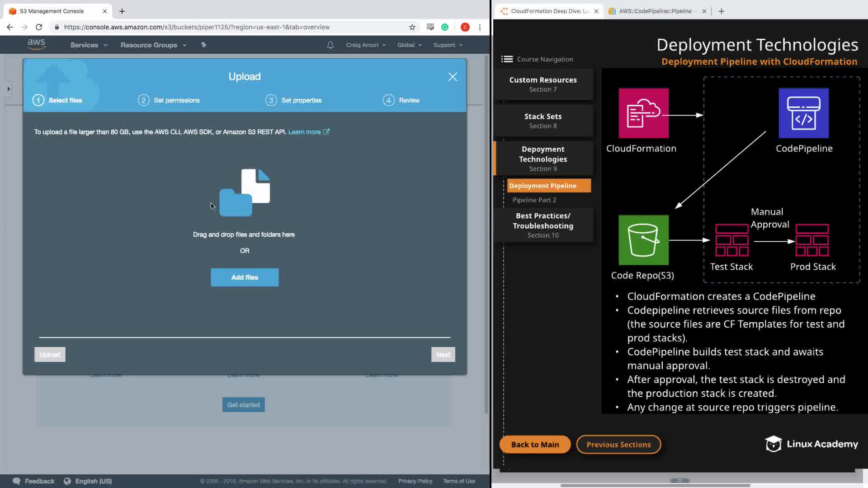The image size is (868, 488).
Task: Click the page vertical scrollbar
Action: 486,226
